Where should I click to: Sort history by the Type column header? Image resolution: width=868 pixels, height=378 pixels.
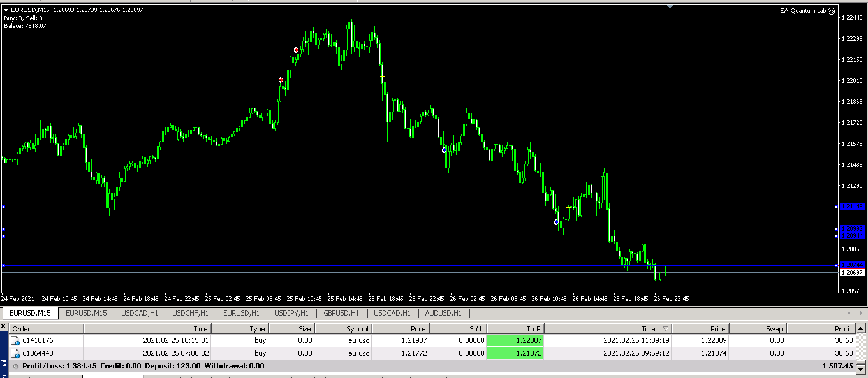pos(240,328)
